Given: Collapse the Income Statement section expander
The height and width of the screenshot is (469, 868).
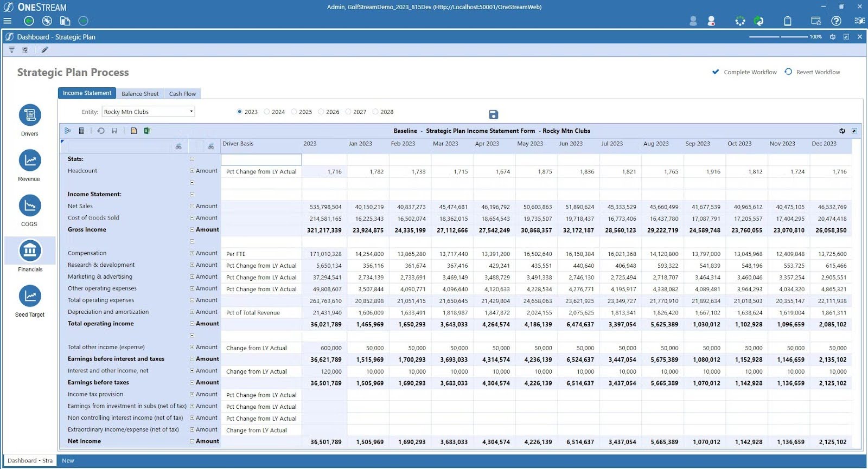Looking at the screenshot, I should tap(192, 194).
